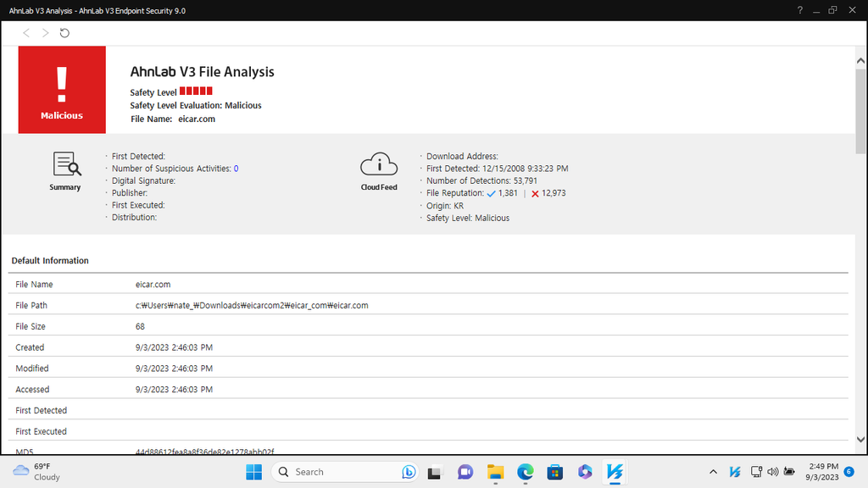This screenshot has width=868, height=488.
Task: Open Microsoft Store from the taskbar
Action: click(x=555, y=472)
